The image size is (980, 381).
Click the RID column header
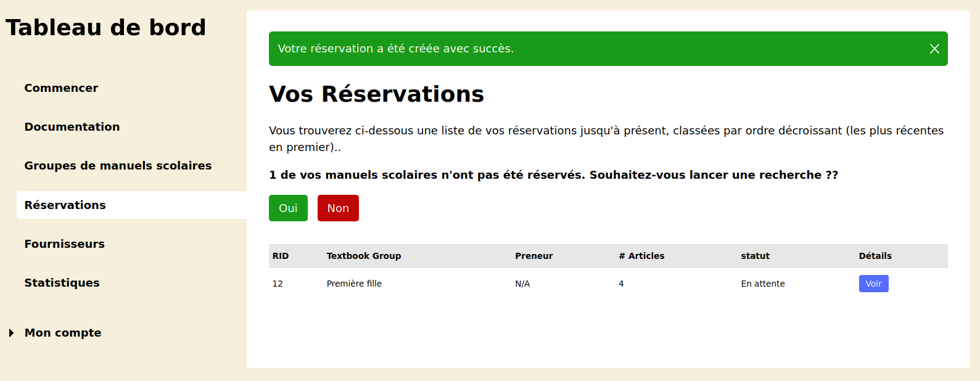coord(281,256)
